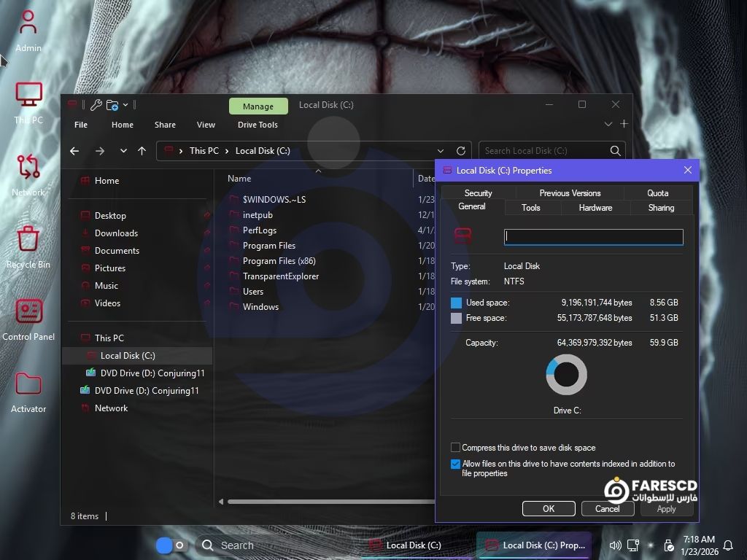Open the Activator folder on desktop
Viewport: 747px width, 560px height.
click(28, 392)
